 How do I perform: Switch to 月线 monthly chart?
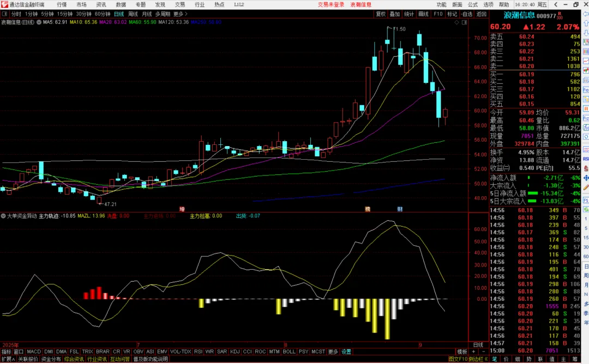pyautogui.click(x=147, y=14)
